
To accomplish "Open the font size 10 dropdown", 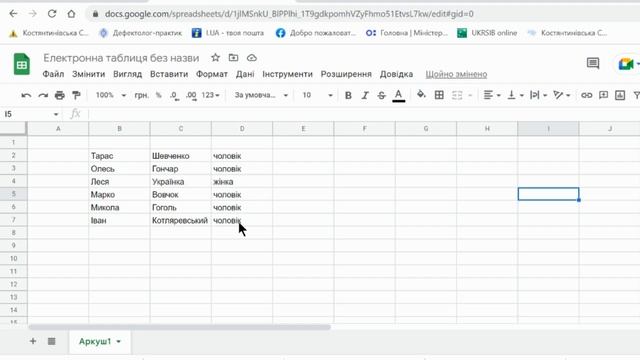I will tap(317, 95).
